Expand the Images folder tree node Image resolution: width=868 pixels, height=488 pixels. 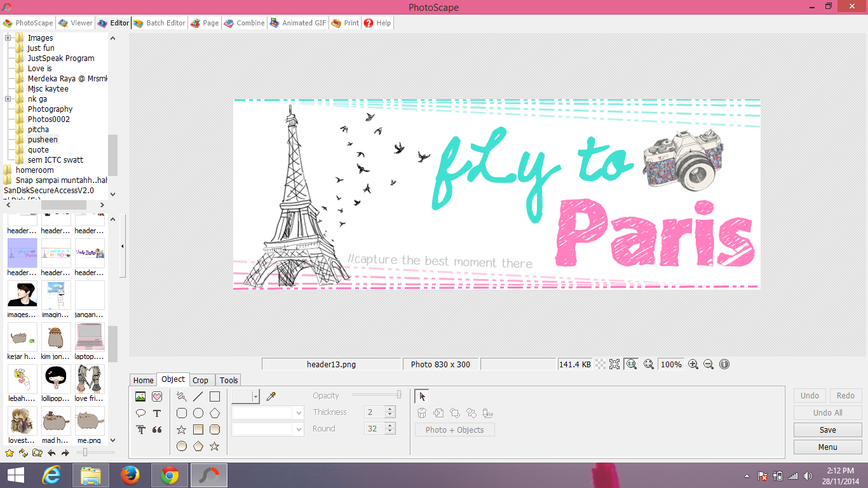click(9, 37)
